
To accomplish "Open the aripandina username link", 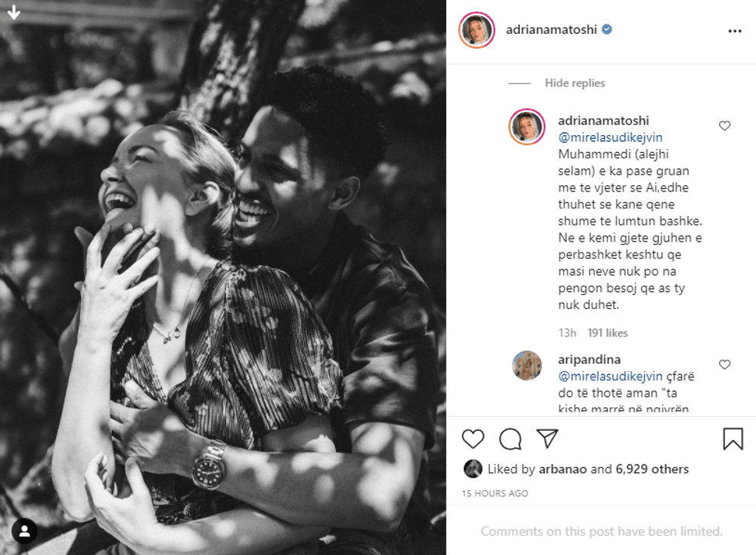I will 589,359.
